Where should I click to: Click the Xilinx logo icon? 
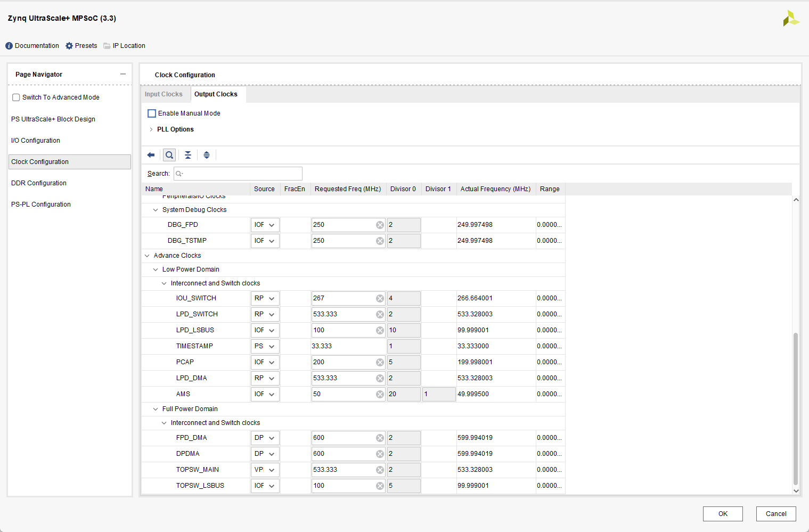click(791, 18)
